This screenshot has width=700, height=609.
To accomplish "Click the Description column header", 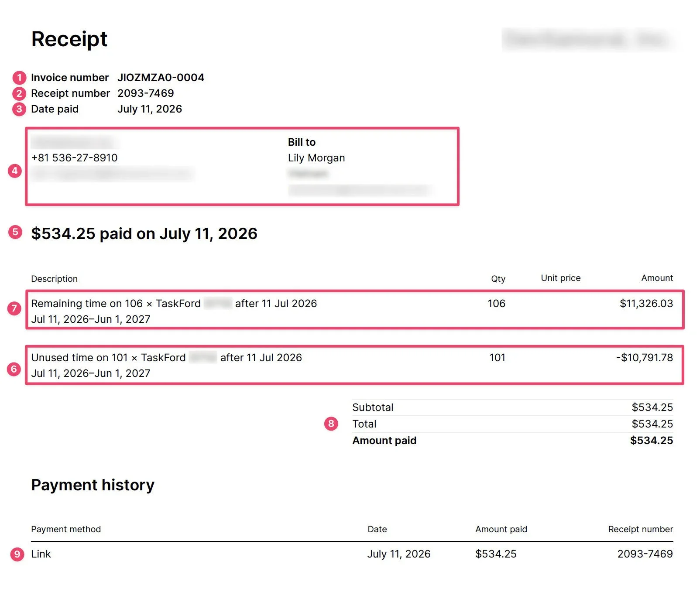I will coord(55,279).
